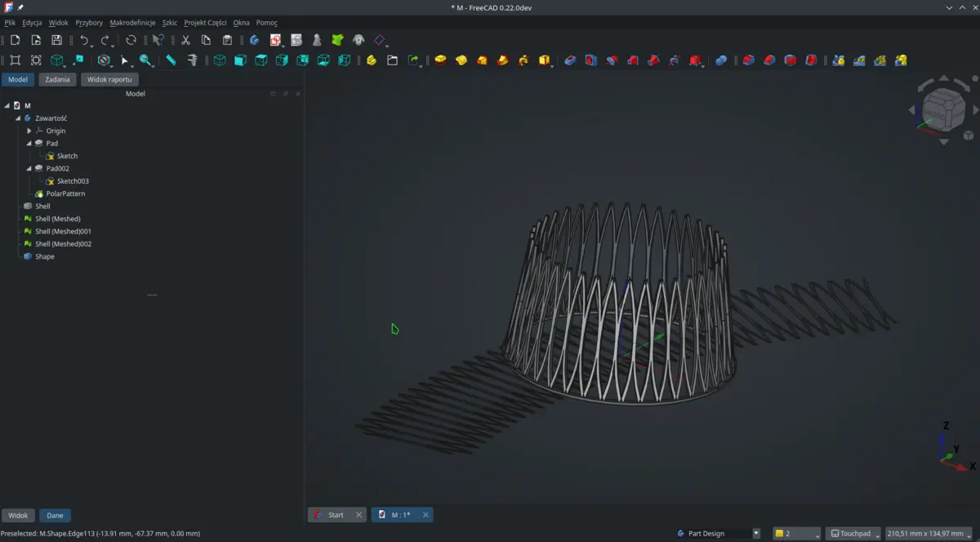Viewport: 980px width, 542px height.
Task: Select the measure distance caliper tool
Action: click(192, 60)
